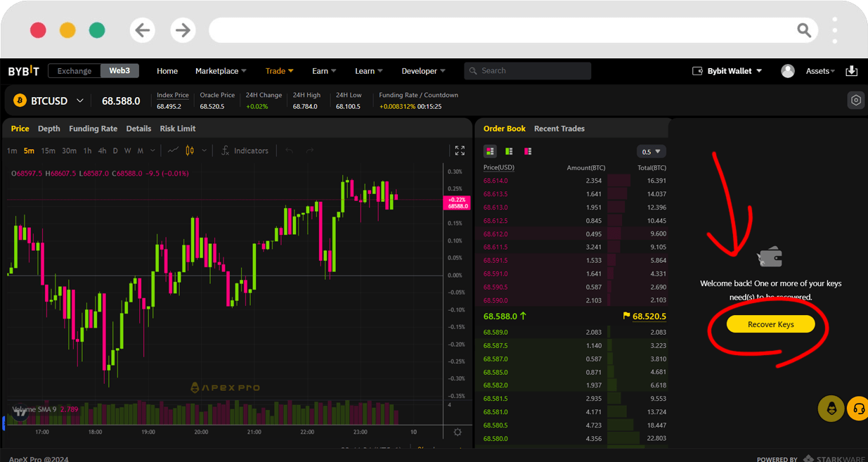Toggle Web3 mode
868x462 pixels.
(x=119, y=71)
